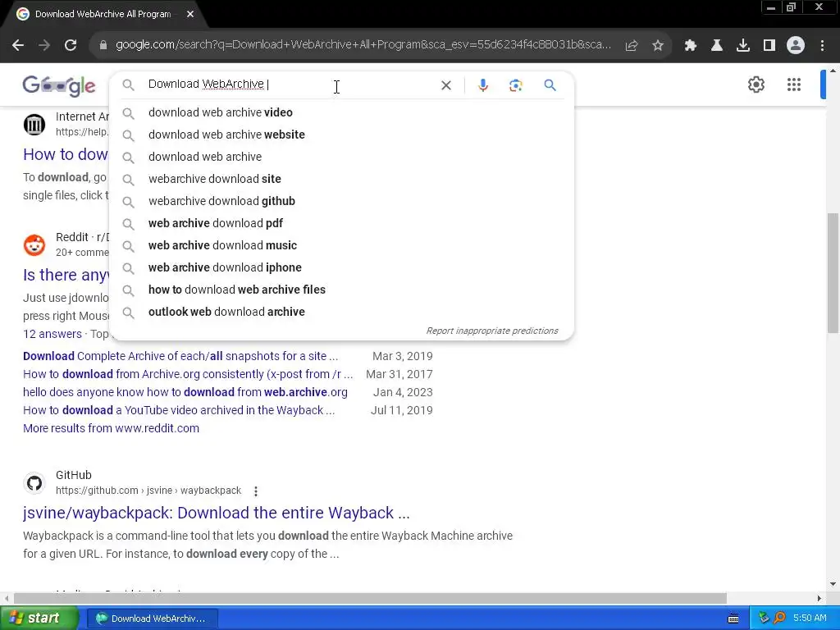Open How to download a YouTube video archived link

(179, 410)
